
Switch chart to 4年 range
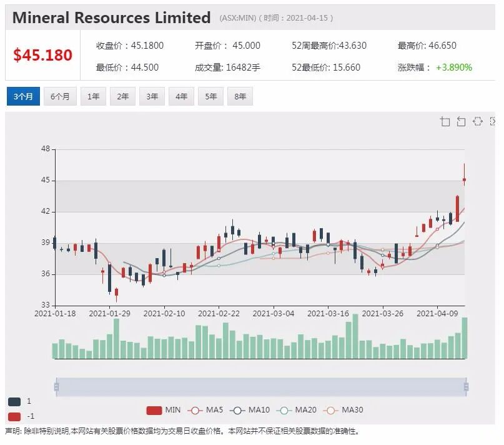pos(181,96)
